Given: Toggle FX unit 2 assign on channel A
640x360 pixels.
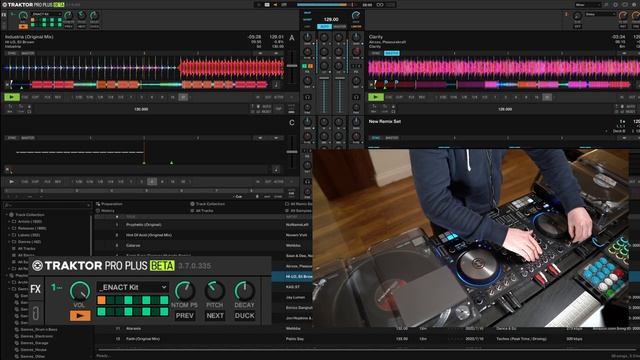Looking at the screenshot, I should tap(310, 66).
